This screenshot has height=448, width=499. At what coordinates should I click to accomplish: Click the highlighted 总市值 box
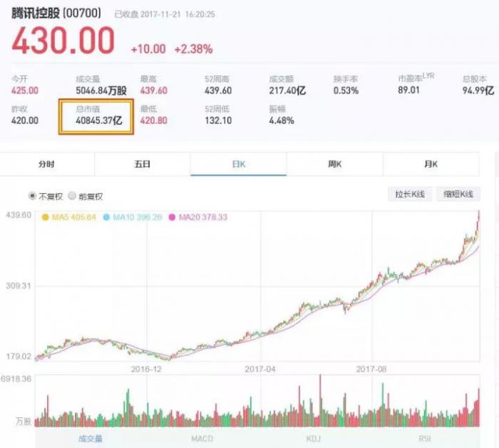pos(96,115)
